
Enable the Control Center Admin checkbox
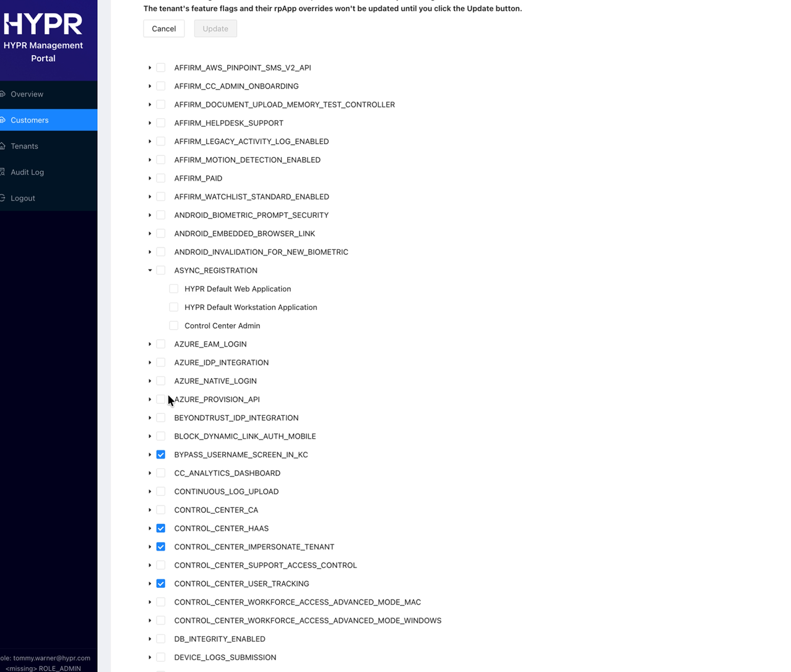174,325
